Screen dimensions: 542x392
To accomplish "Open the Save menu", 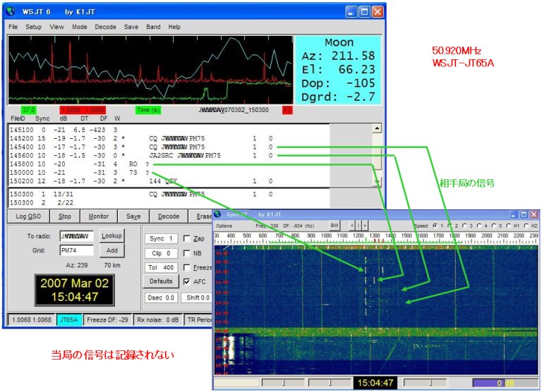I will click(x=131, y=27).
